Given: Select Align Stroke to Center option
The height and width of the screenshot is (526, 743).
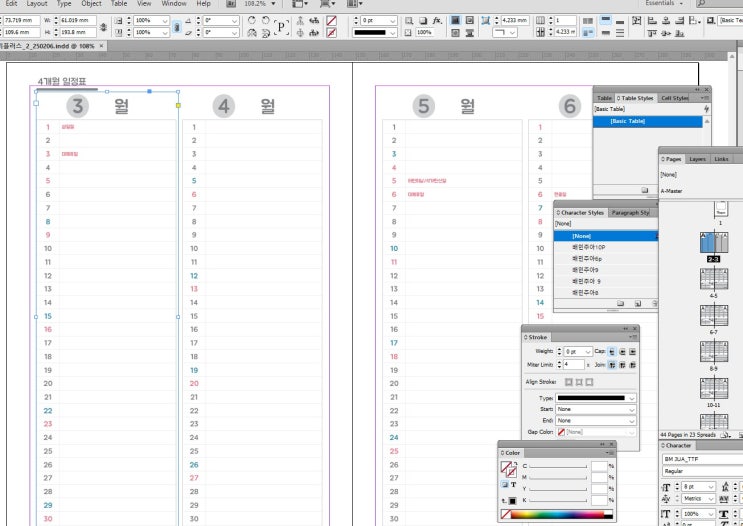Looking at the screenshot, I should pyautogui.click(x=569, y=382).
